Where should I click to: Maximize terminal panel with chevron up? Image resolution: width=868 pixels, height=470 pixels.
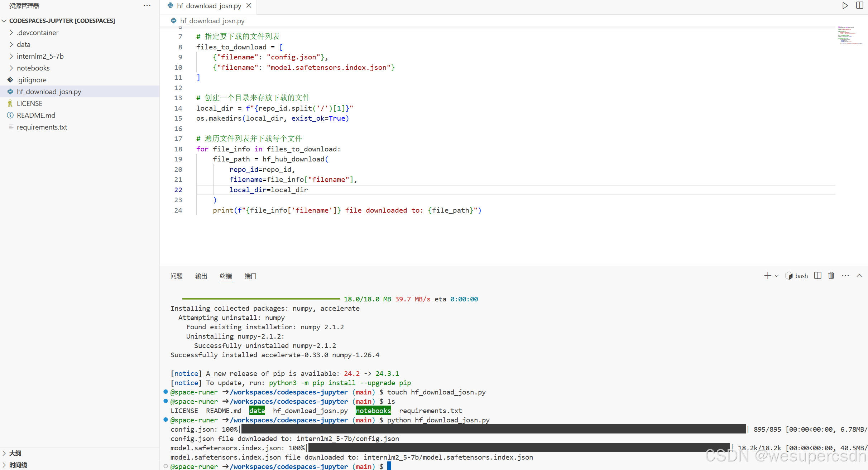tap(859, 276)
